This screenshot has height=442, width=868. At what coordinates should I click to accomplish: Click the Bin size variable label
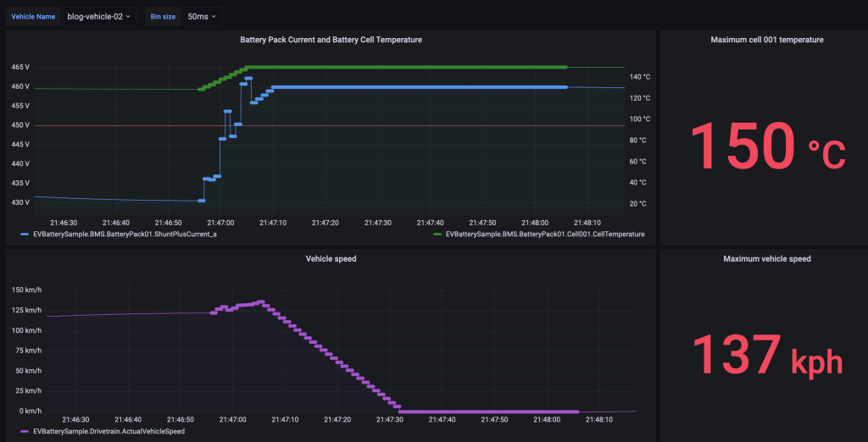coord(163,17)
